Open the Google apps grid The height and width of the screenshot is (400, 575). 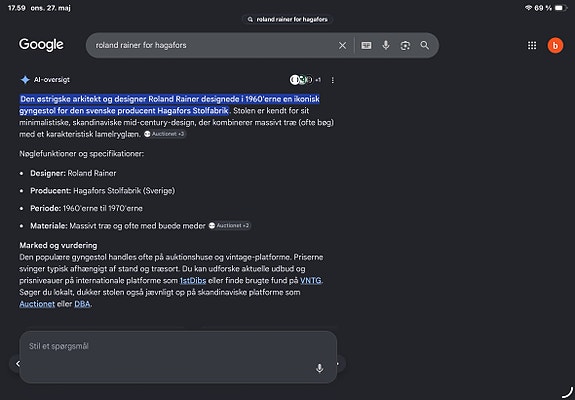(x=532, y=45)
